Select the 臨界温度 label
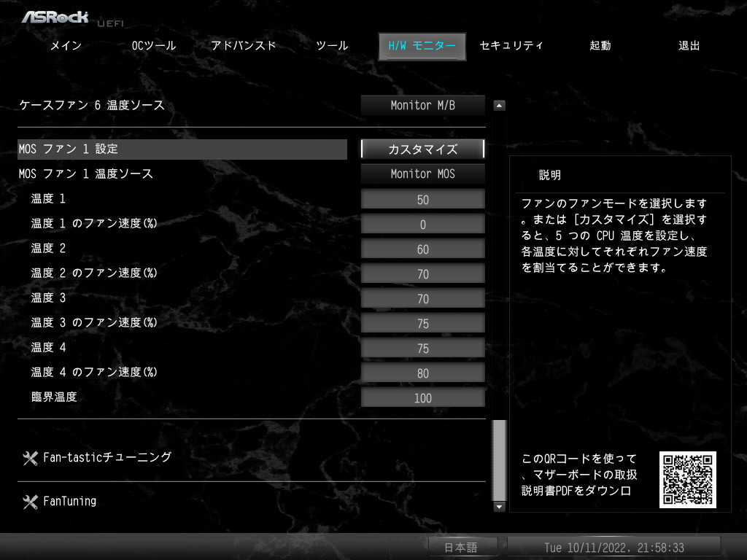Screen dimensions: 747x560 54,397
